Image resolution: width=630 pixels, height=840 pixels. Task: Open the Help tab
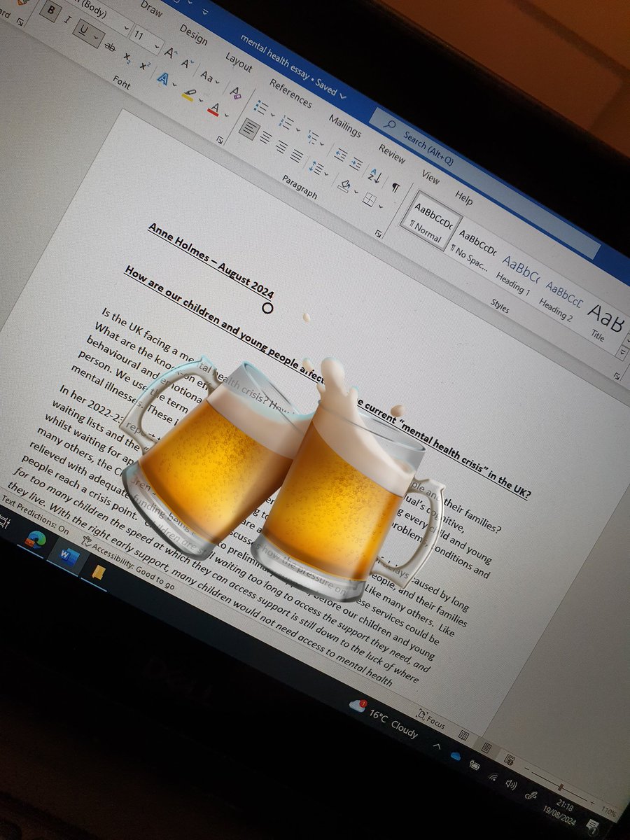(463, 197)
